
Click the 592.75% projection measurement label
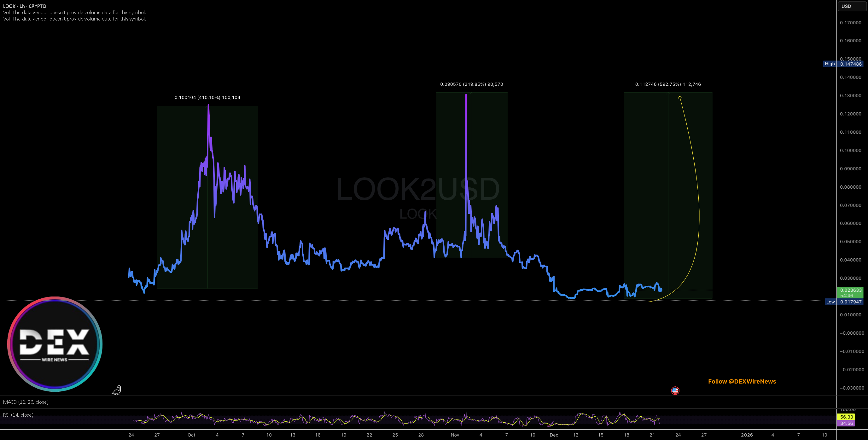tap(668, 84)
